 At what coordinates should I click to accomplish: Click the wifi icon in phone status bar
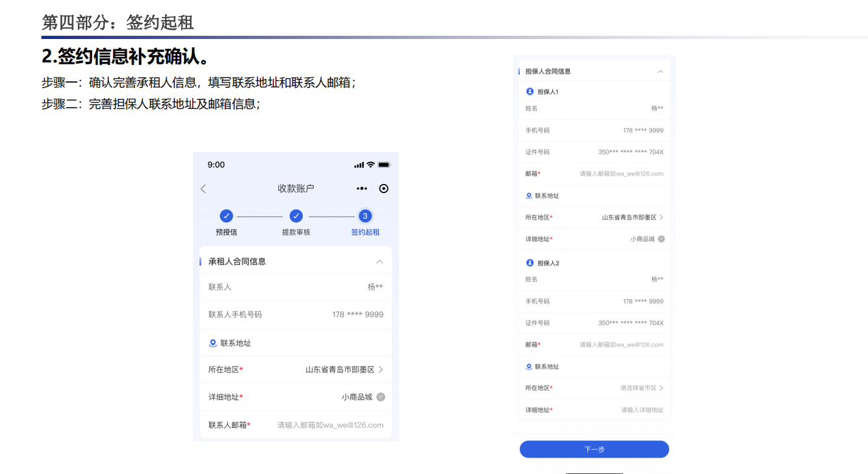pos(370,165)
